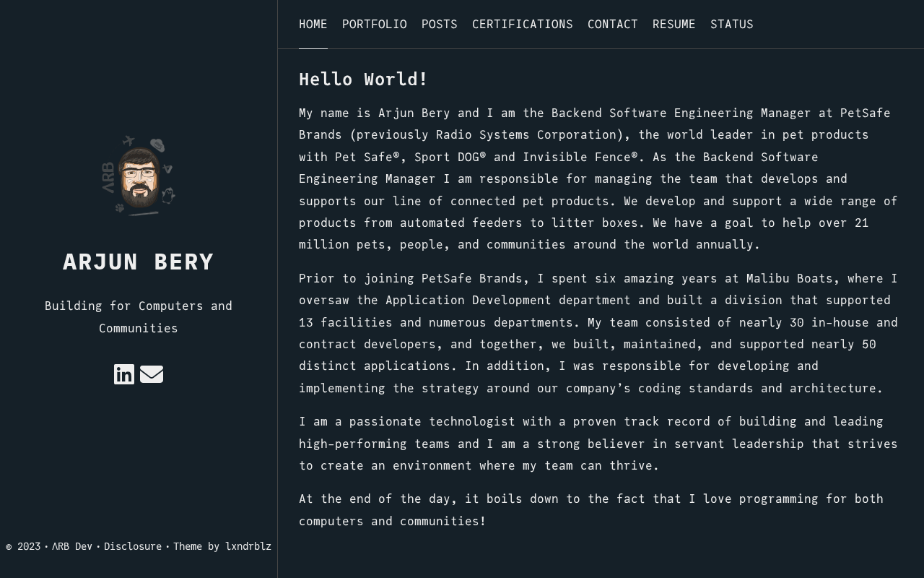This screenshot has height=578, width=924.
Task: Click the closing sentence about loving programming
Action: tap(591, 510)
